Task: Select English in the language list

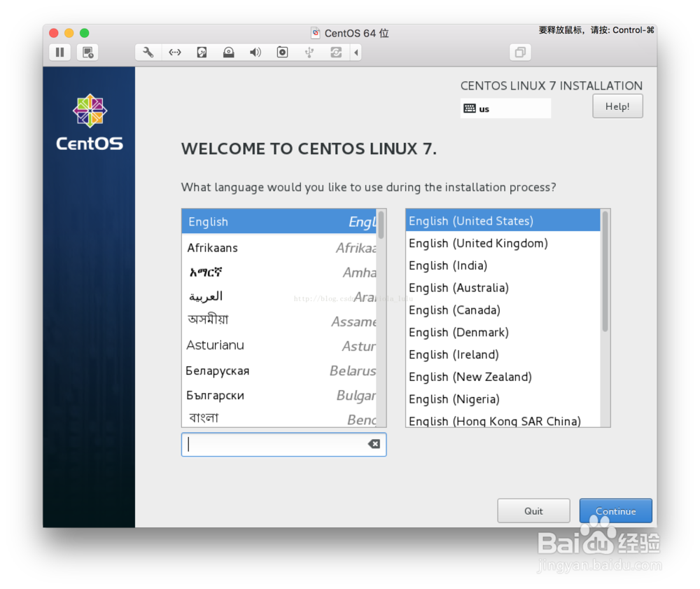Action: 279,221
